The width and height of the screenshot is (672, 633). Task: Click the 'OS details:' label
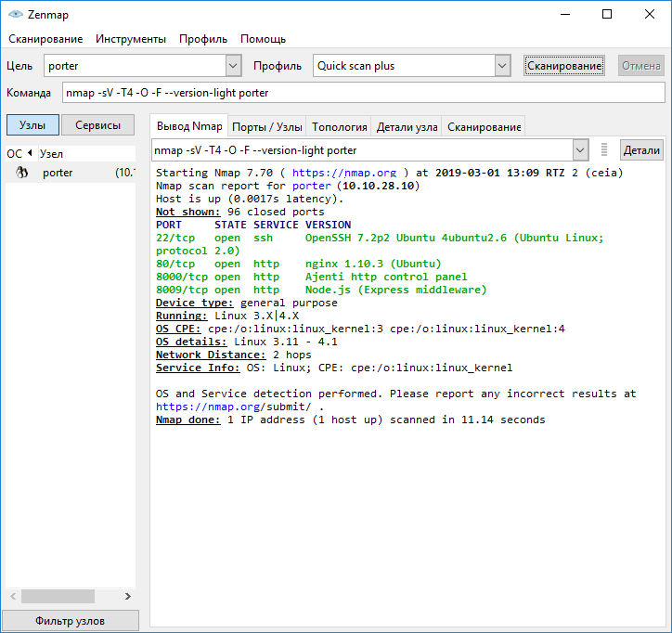191,342
